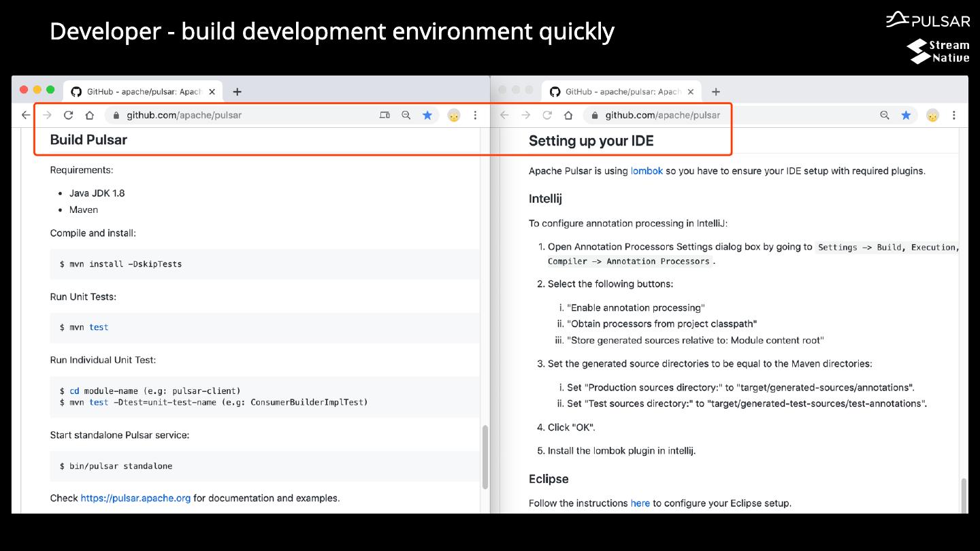980x551 pixels.
Task: Open the three-dot Chrome menu in right browser
Action: point(954,116)
